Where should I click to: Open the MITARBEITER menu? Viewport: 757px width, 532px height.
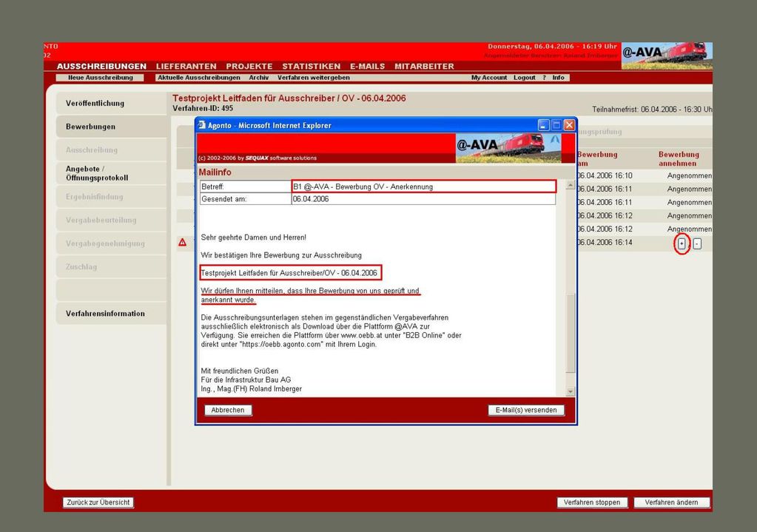click(x=424, y=66)
